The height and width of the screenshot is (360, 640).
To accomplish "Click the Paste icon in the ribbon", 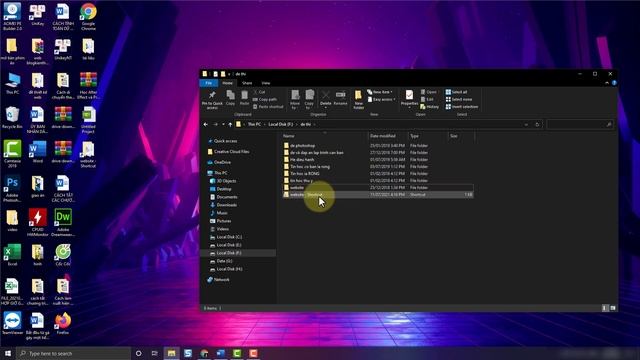I will pyautogui.click(x=244, y=98).
